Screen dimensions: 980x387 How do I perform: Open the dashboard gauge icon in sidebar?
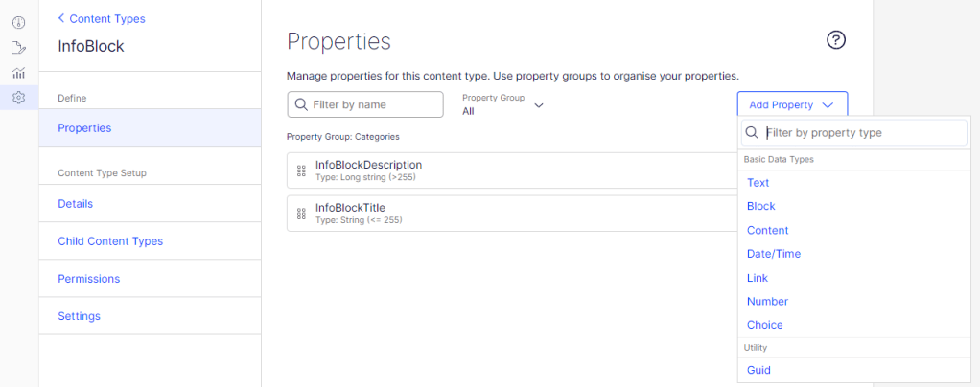click(x=18, y=22)
